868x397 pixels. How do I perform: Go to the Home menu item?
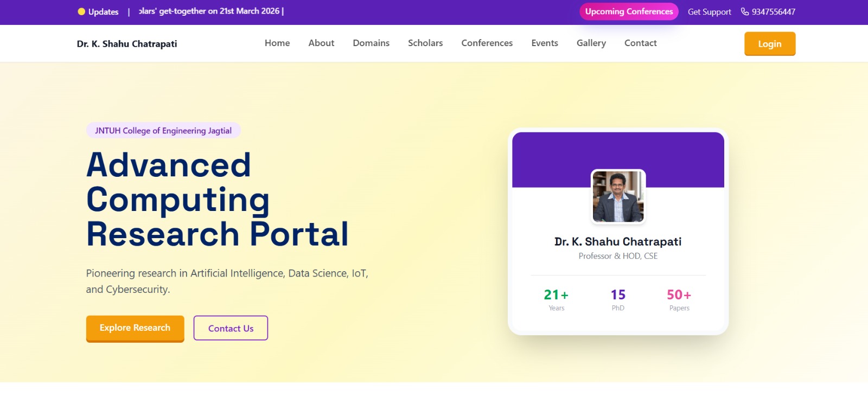point(277,43)
